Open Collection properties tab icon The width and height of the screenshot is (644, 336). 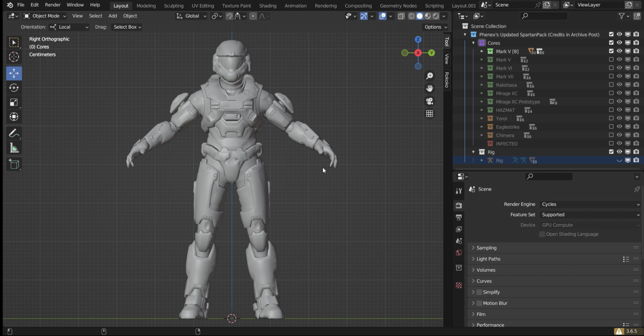point(459,268)
